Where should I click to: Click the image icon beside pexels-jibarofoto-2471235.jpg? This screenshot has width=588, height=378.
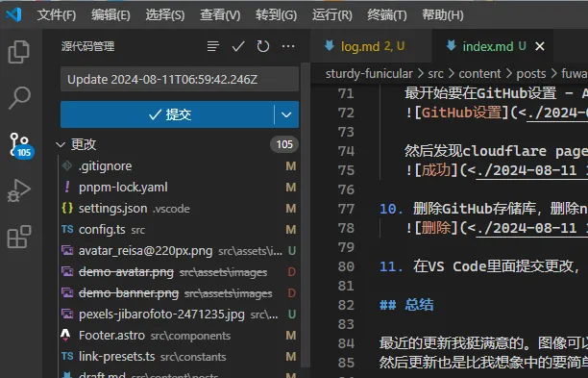(67, 314)
